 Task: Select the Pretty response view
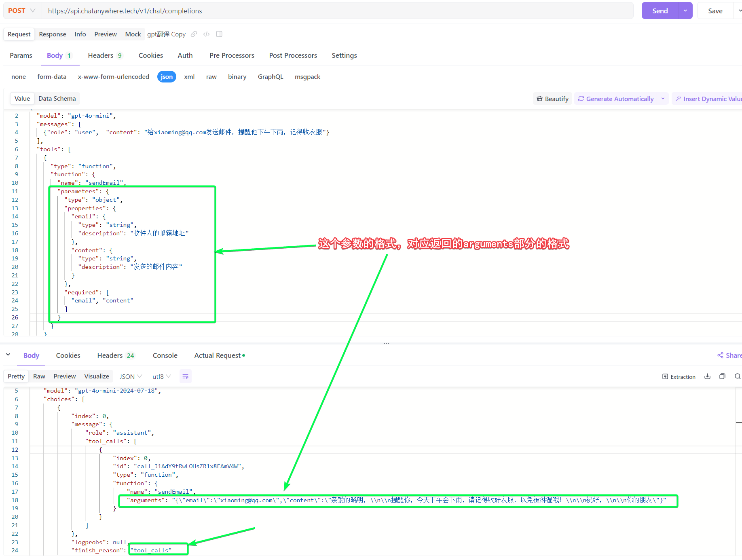click(x=16, y=376)
